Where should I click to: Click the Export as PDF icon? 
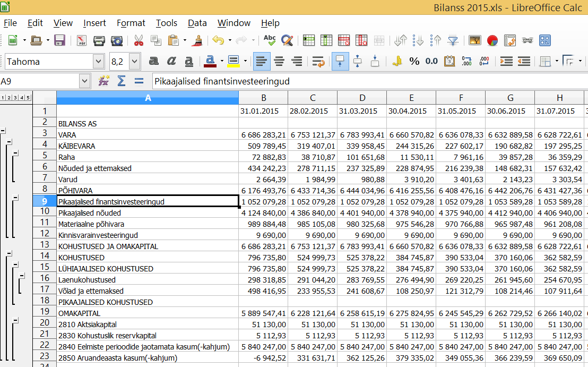point(82,40)
